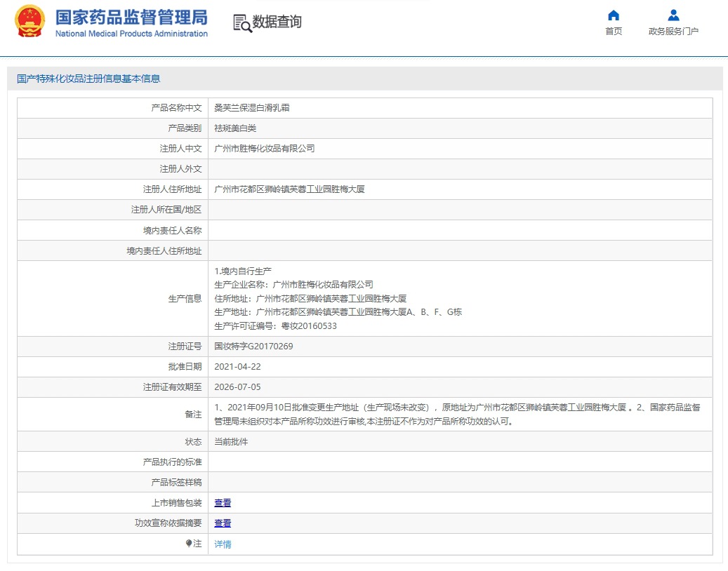Click expiry date 2026-07-05
The image size is (728, 571).
(x=237, y=387)
